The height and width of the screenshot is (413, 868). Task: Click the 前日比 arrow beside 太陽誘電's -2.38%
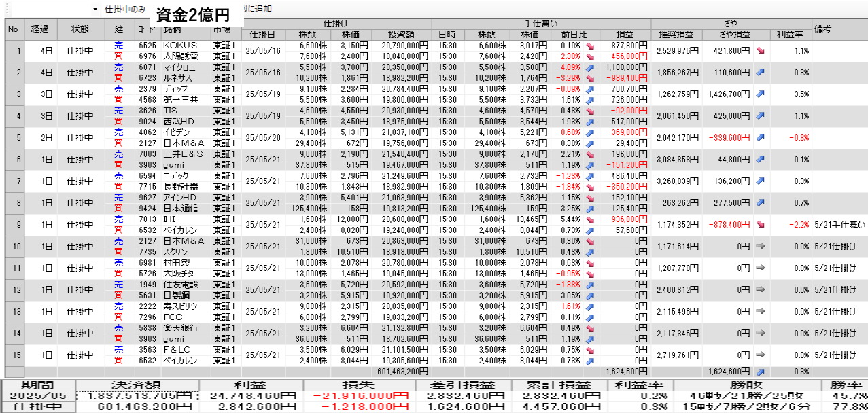[x=589, y=56]
